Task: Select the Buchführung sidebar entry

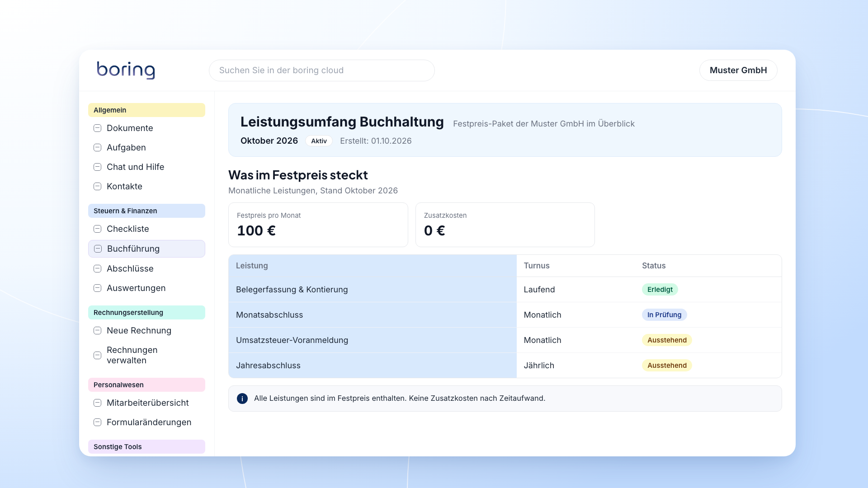Action: click(x=146, y=249)
